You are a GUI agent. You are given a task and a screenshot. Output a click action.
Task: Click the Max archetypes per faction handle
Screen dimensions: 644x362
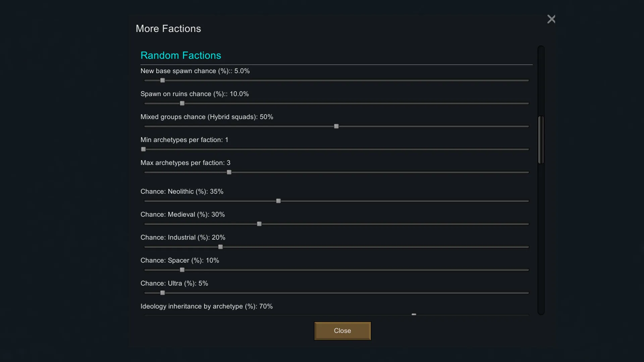229,172
